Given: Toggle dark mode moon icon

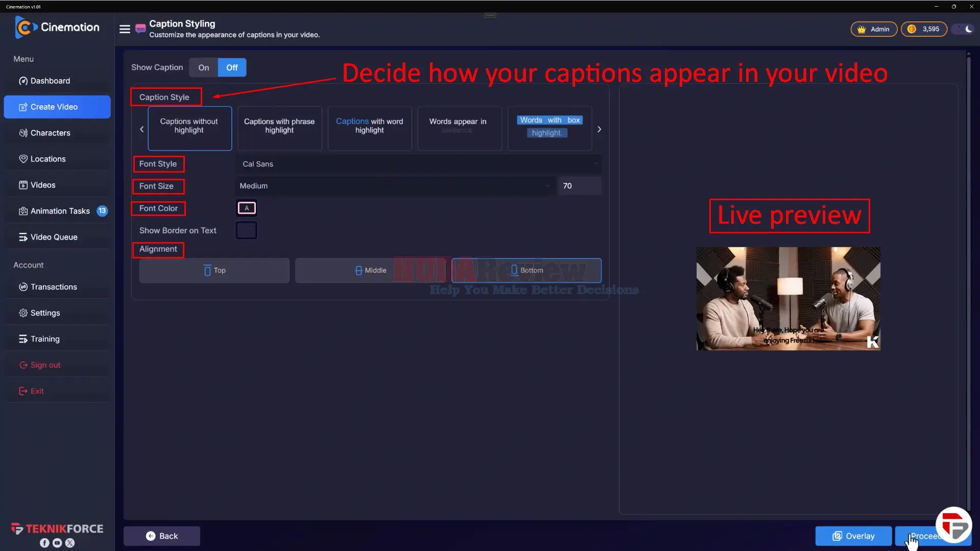Looking at the screenshot, I should 968,29.
